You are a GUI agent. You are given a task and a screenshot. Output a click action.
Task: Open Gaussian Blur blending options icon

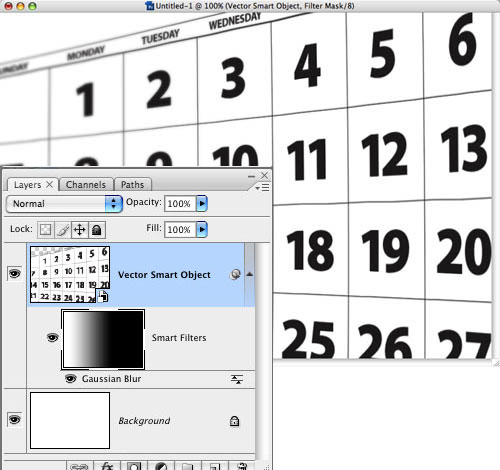(x=237, y=379)
